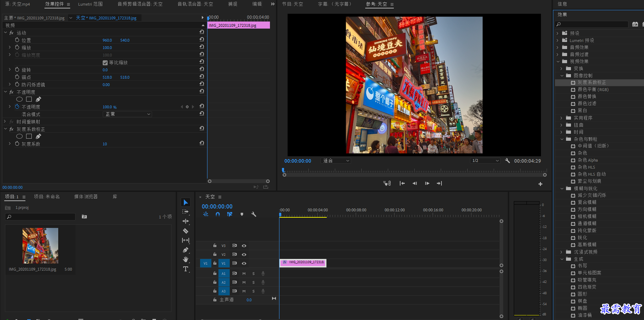Open the 源: 天空.mp4 tab
This screenshot has width=644, height=320.
(x=18, y=4)
